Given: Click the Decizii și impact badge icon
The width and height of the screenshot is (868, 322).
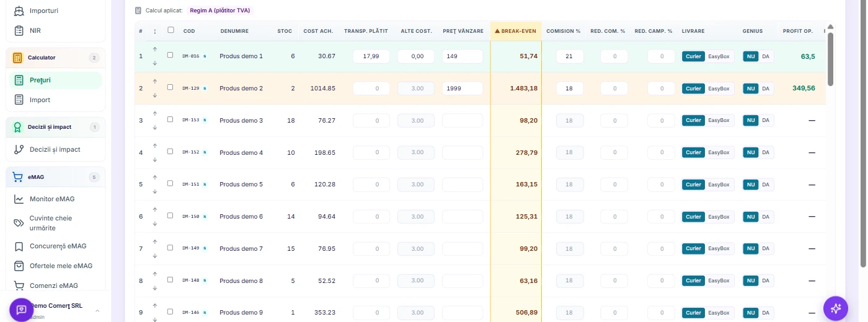Looking at the screenshot, I should pos(18,127).
